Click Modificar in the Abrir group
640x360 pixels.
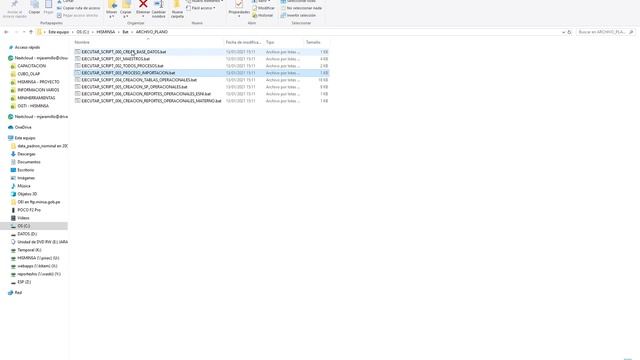tap(264, 8)
